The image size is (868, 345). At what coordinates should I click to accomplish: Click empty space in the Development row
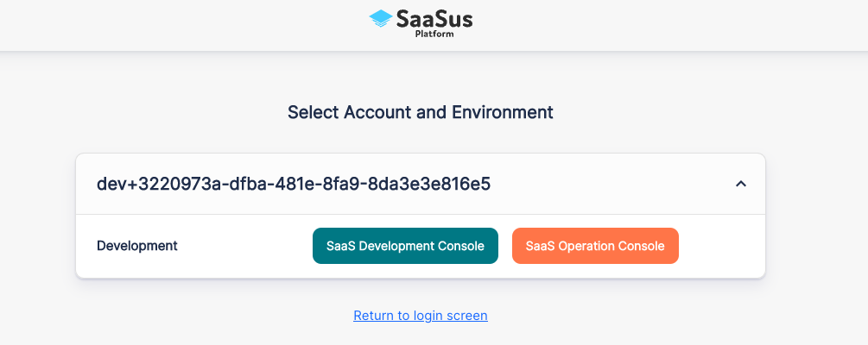point(244,246)
